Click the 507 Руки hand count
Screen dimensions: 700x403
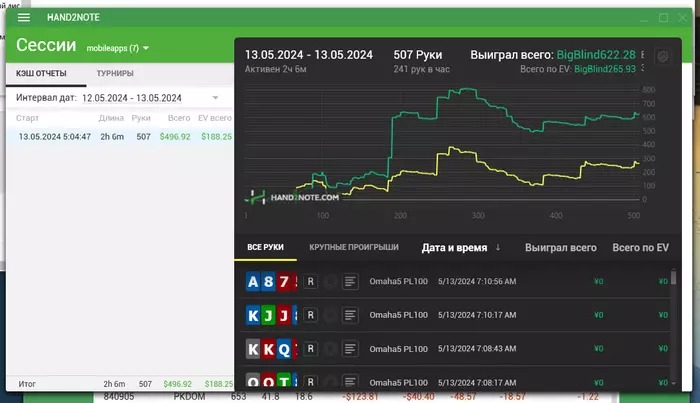click(x=418, y=55)
